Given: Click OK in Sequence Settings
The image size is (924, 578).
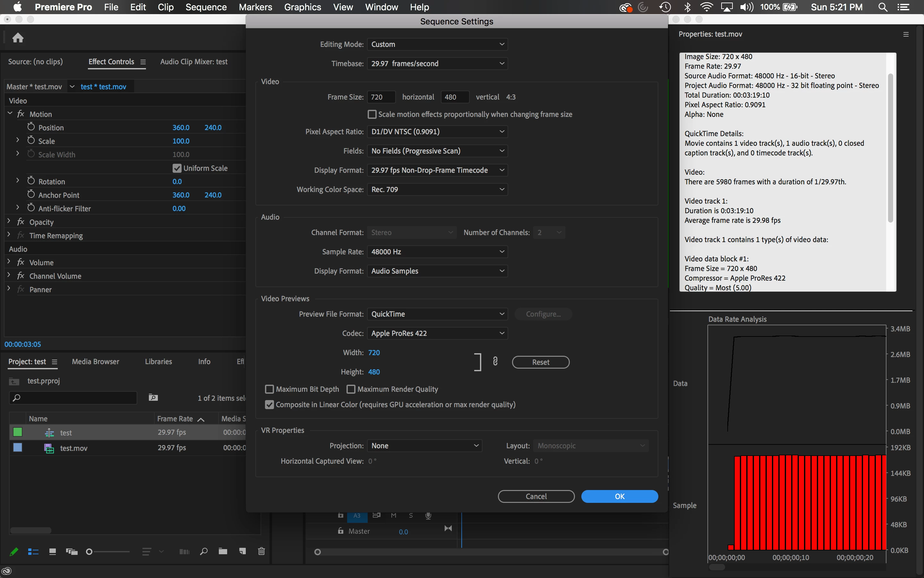Looking at the screenshot, I should [619, 496].
